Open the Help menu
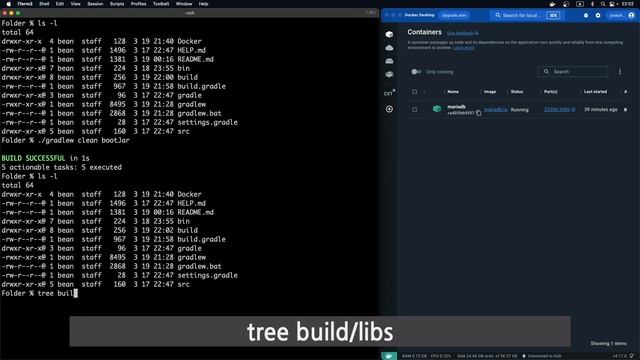 click(x=203, y=4)
